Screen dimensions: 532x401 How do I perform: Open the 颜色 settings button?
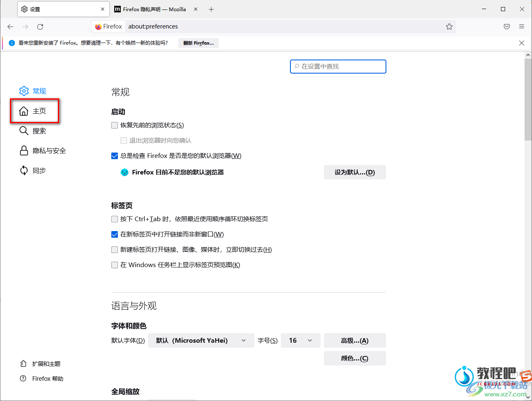pos(355,358)
